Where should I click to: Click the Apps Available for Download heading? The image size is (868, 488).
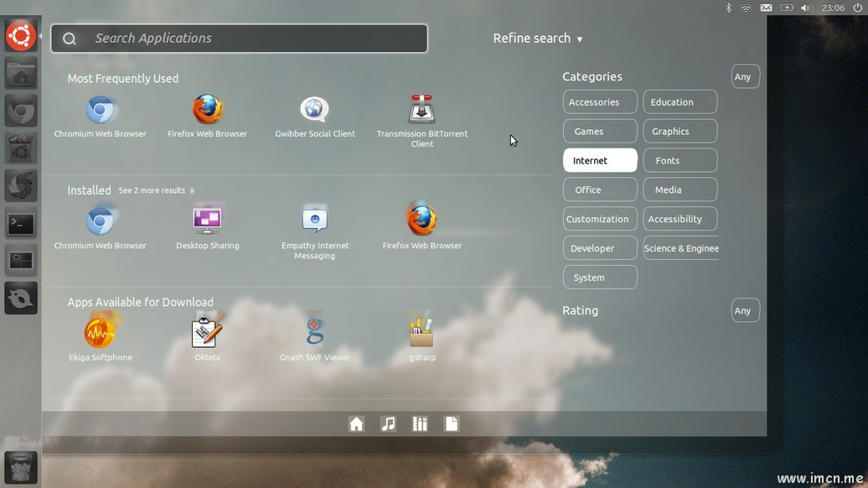(140, 303)
